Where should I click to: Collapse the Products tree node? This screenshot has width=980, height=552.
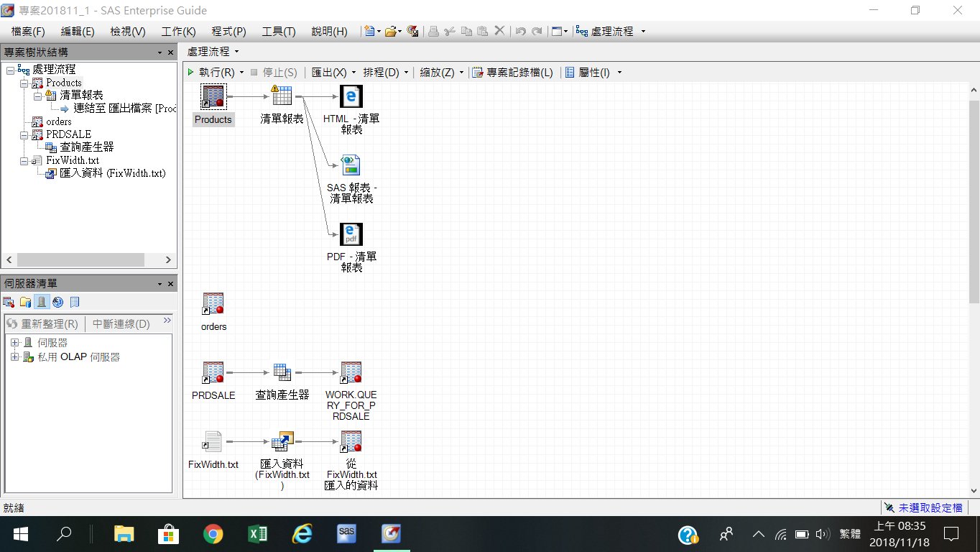point(24,83)
